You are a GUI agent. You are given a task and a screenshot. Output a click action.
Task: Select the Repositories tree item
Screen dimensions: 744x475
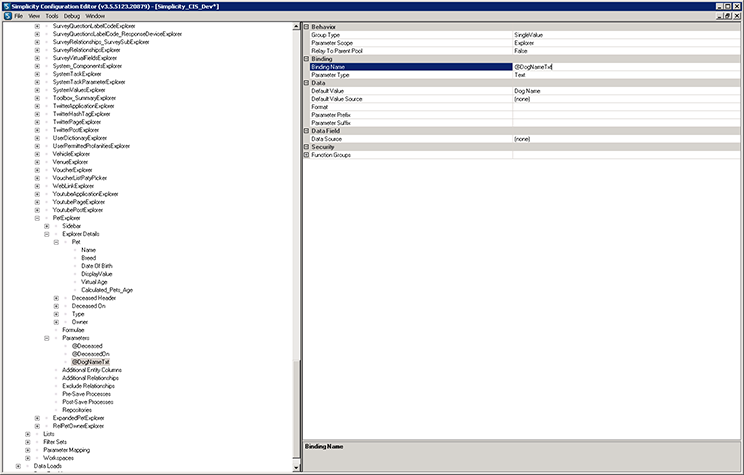click(77, 410)
